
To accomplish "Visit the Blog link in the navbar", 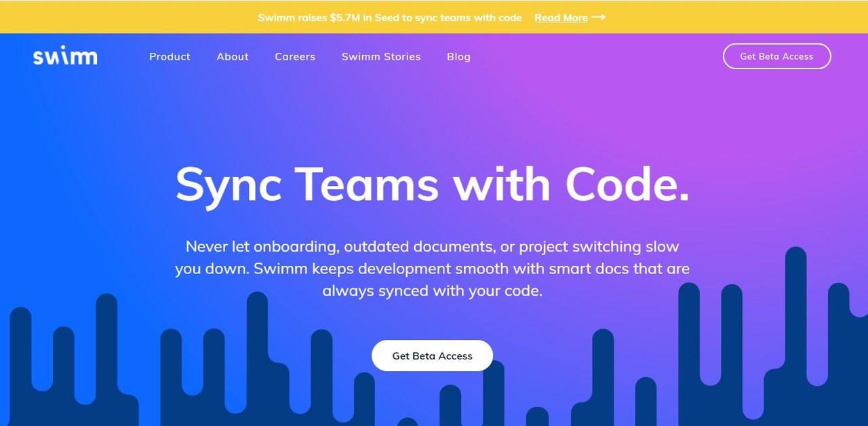I will coord(458,56).
